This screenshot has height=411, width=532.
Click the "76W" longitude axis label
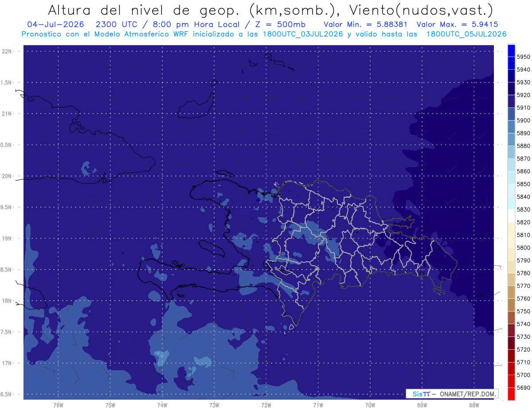(x=58, y=405)
